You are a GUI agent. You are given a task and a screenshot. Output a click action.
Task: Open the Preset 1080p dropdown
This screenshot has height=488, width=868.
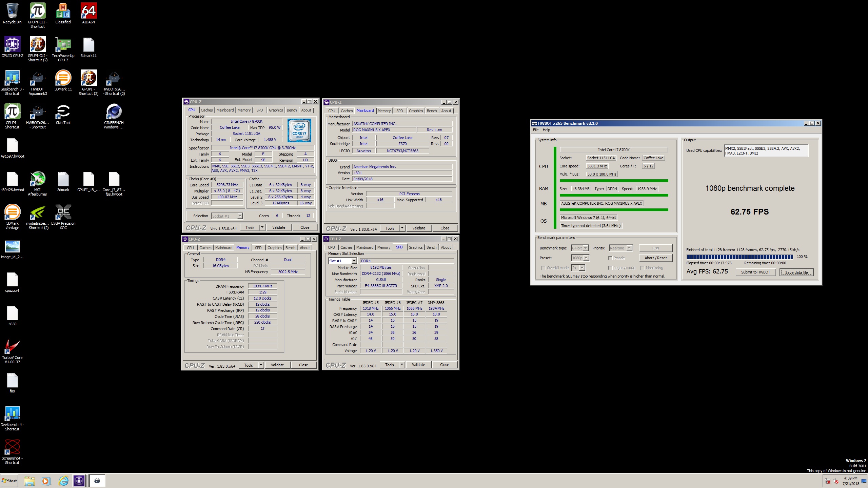pyautogui.click(x=580, y=258)
